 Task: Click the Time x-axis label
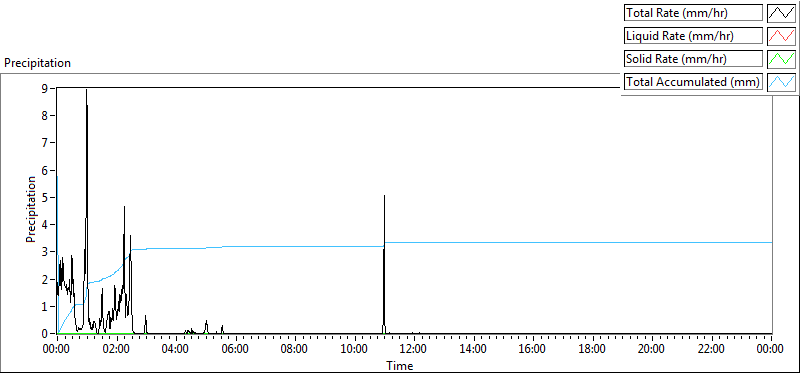(x=399, y=365)
